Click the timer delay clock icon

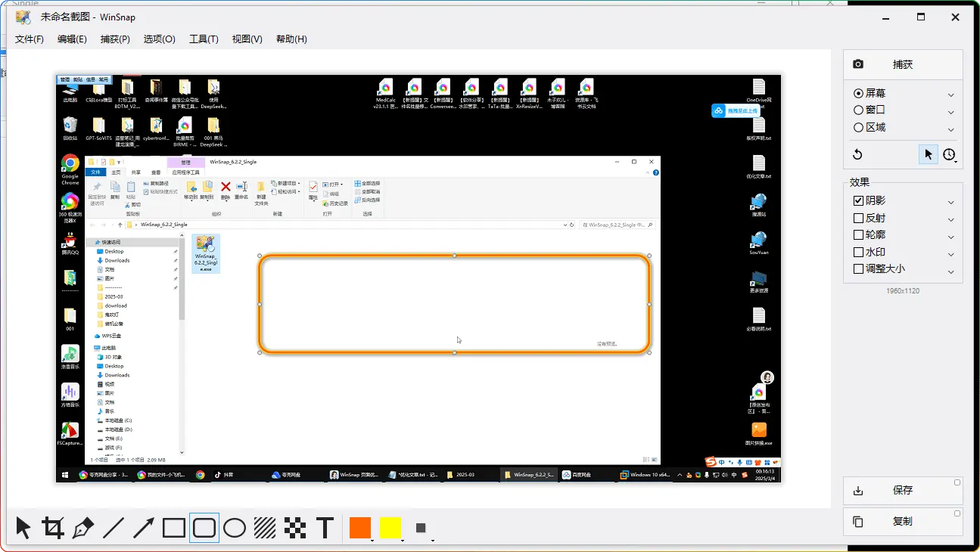pos(949,154)
